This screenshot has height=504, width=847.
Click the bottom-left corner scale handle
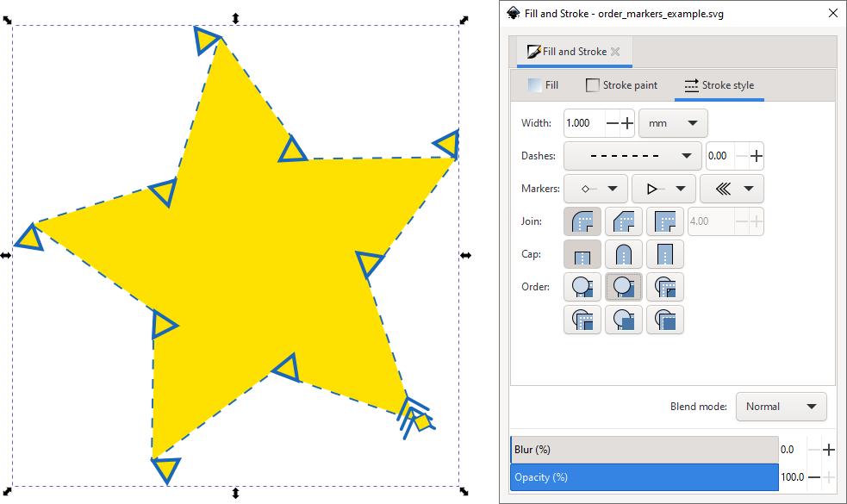click(x=7, y=491)
